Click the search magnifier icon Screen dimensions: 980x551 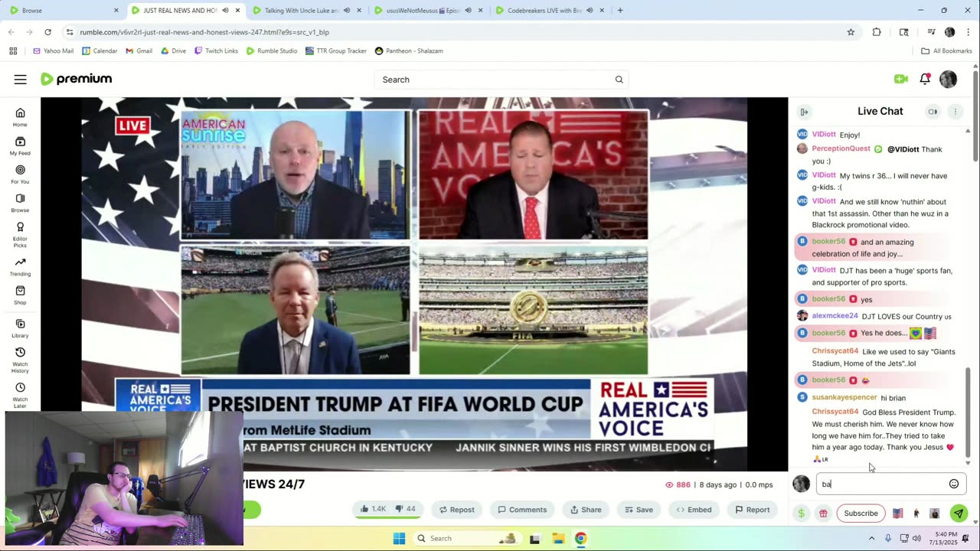tap(619, 80)
